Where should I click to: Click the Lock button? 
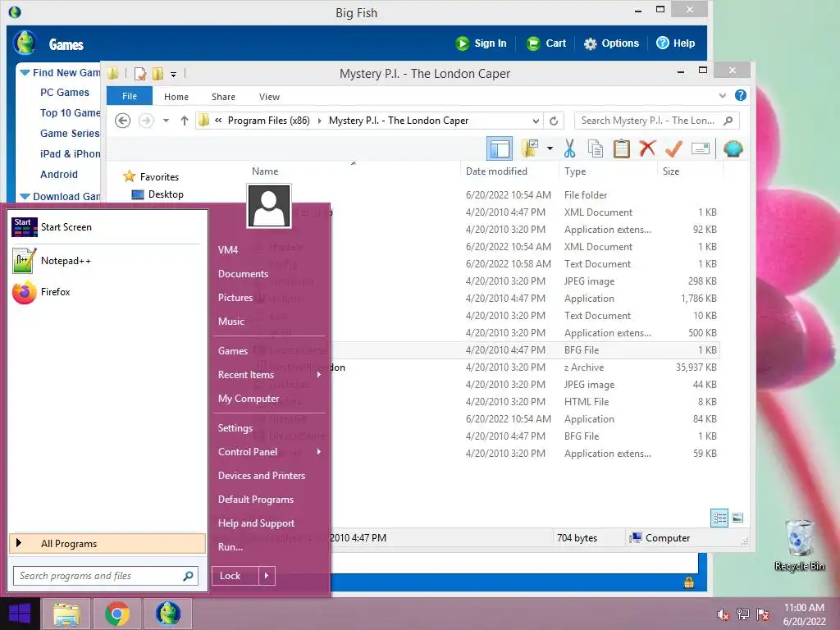(235, 576)
